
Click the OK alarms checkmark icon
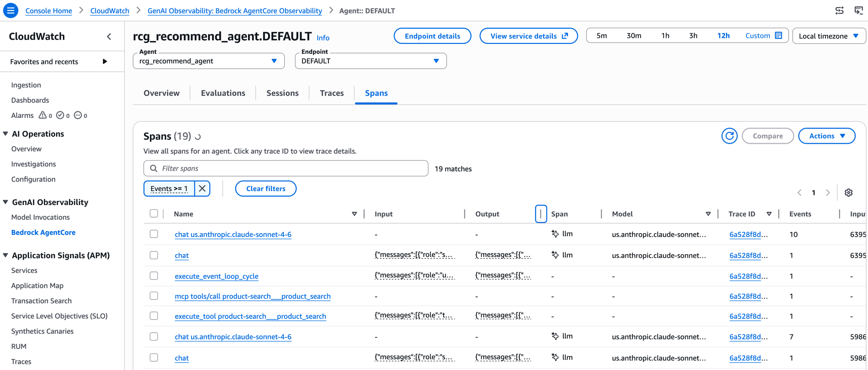[60, 115]
